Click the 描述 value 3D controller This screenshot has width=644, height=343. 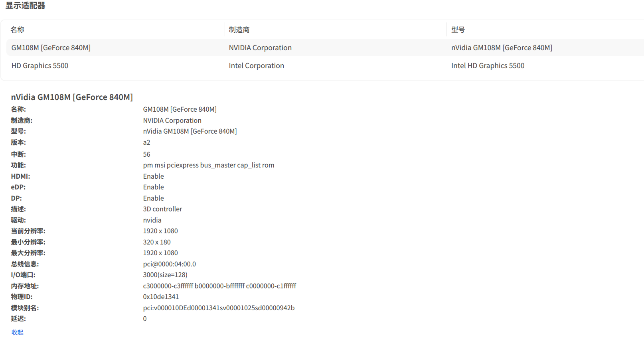click(162, 209)
